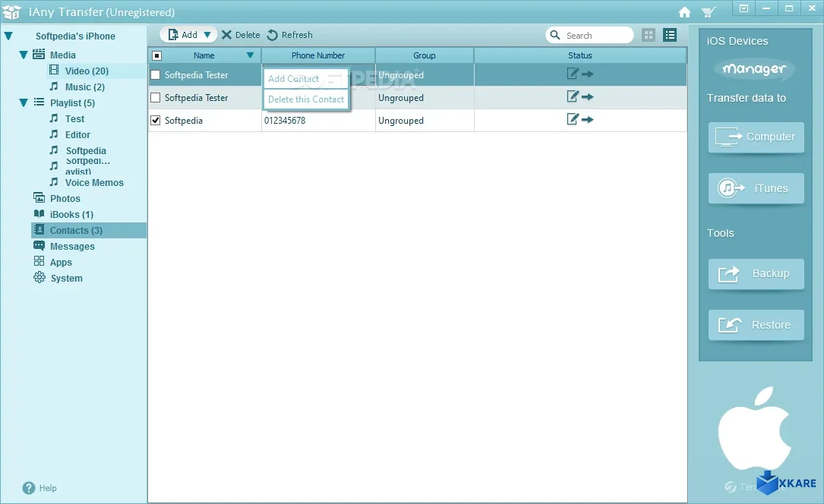Open System in the sidebar

(66, 279)
